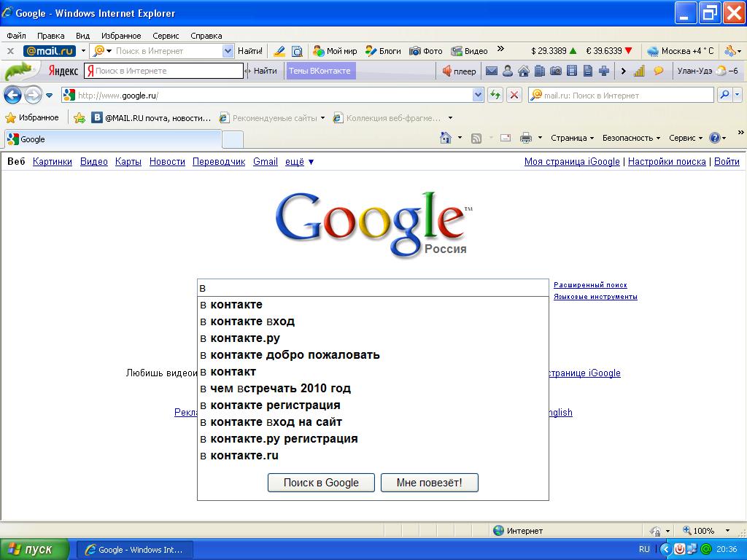Click the Мне повезёт! button
747x560 pixels.
(429, 483)
